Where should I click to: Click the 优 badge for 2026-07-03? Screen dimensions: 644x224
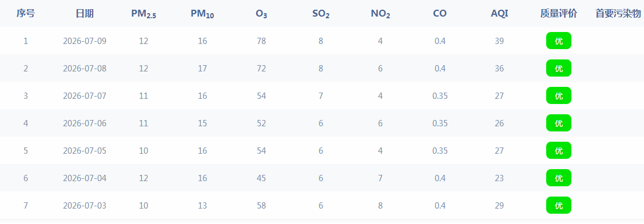point(559,206)
